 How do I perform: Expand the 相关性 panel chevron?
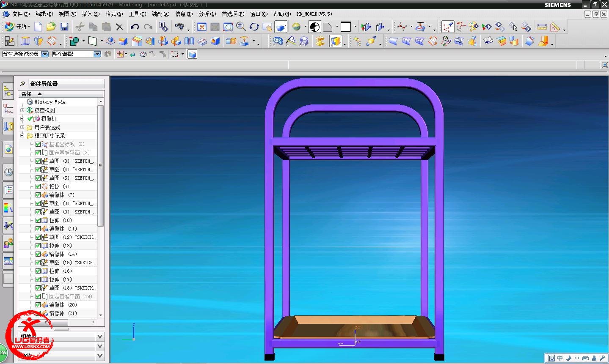[x=100, y=337]
